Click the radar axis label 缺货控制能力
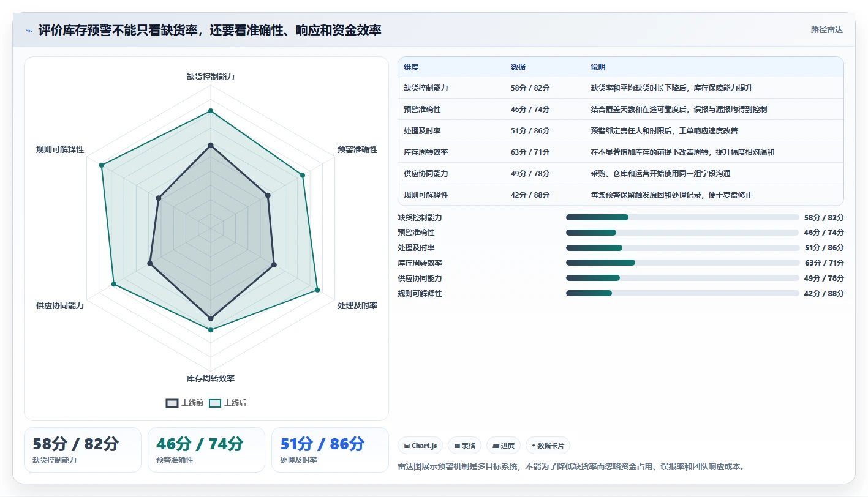The image size is (868, 497). pyautogui.click(x=211, y=77)
